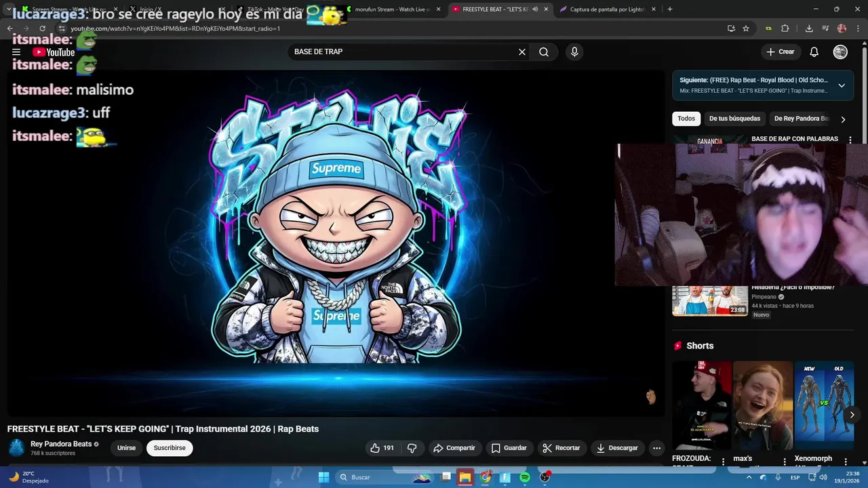Open Crear dropdown
The height and width of the screenshot is (488, 868).
coord(780,52)
